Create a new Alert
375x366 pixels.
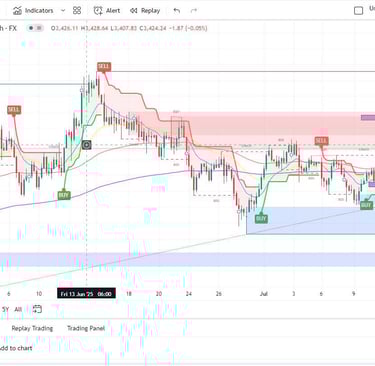pos(107,11)
